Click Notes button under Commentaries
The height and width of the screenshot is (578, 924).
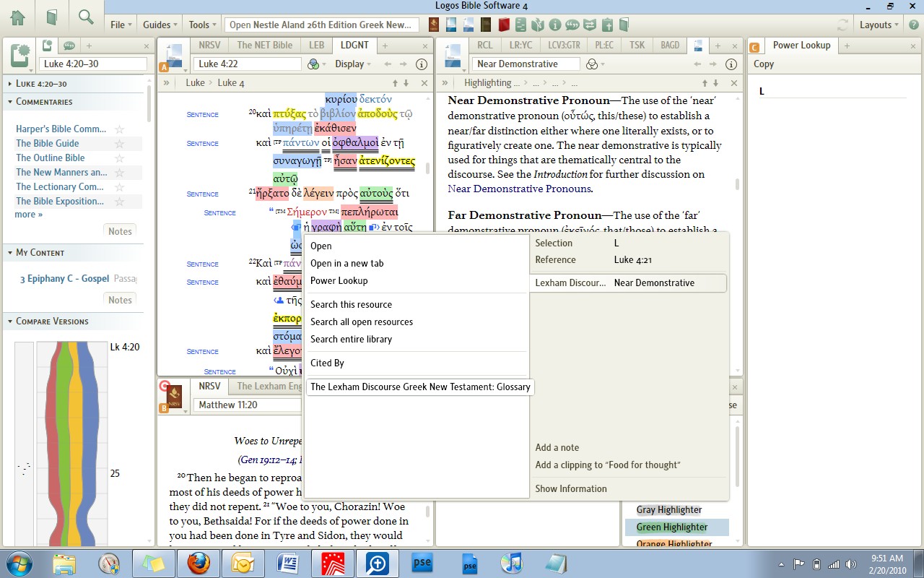pos(120,231)
